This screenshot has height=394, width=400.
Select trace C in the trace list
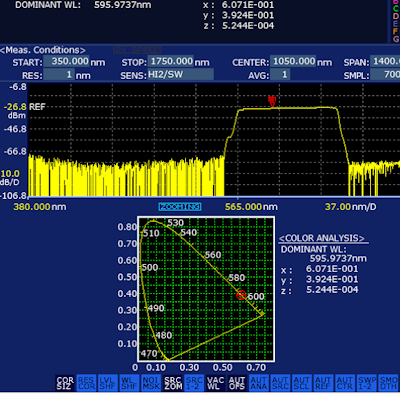(396, 8)
